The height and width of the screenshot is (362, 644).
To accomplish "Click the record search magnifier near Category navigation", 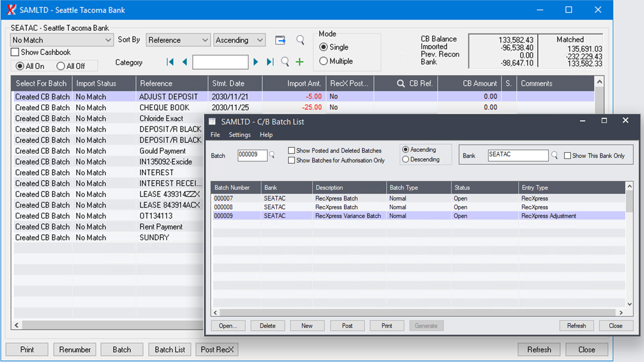I will pos(285,62).
